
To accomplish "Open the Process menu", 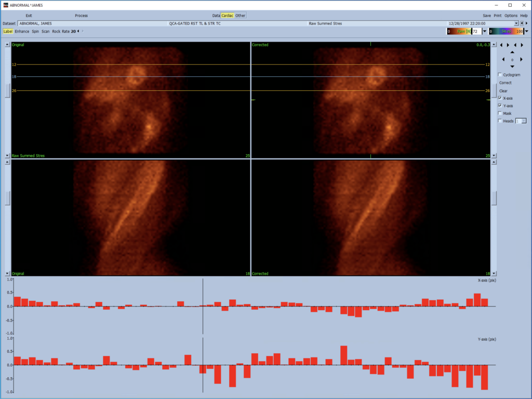I will tap(82, 16).
